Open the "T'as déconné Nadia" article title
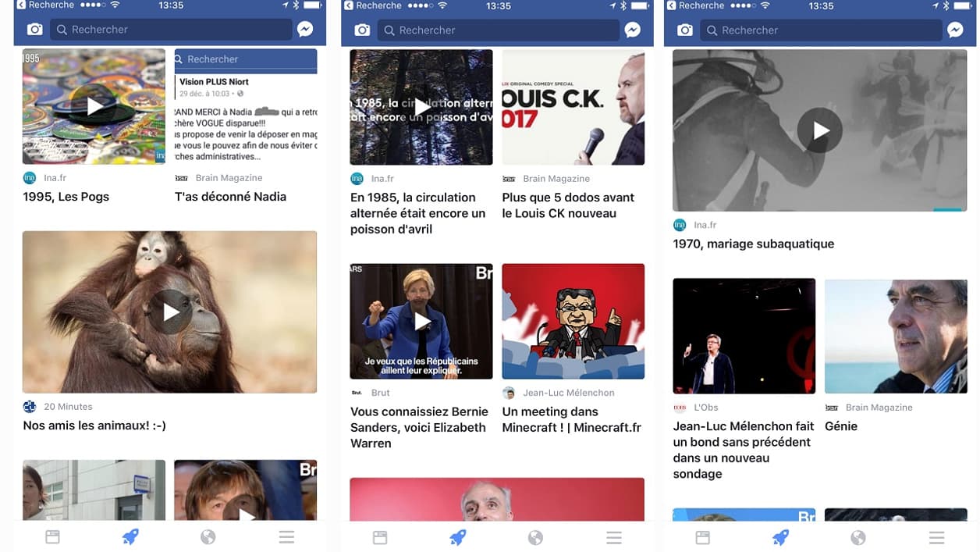Image resolution: width=980 pixels, height=552 pixels. coord(230,197)
